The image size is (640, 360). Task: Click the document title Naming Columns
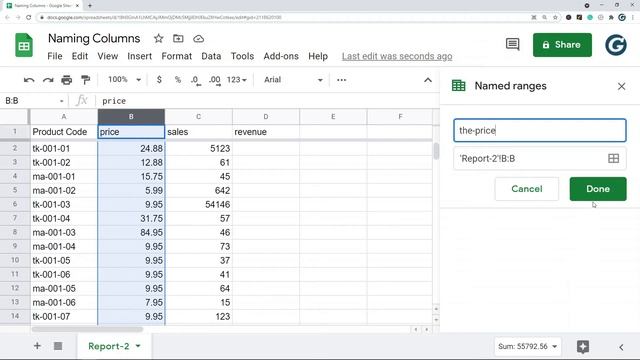tap(94, 38)
